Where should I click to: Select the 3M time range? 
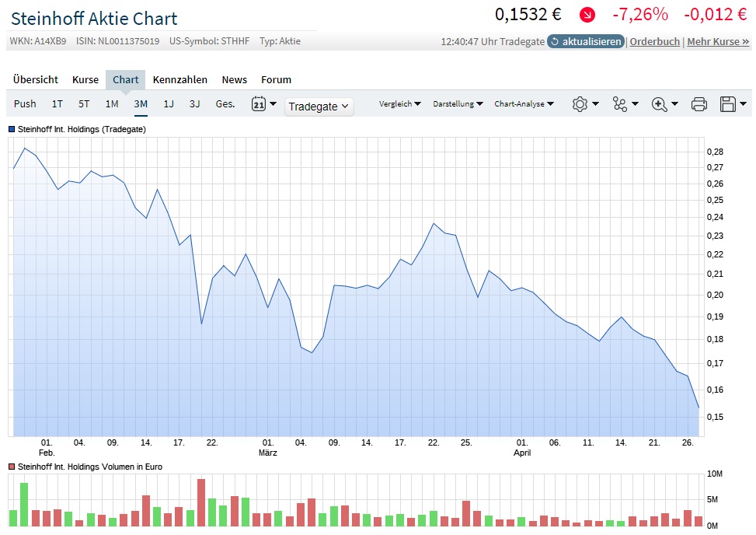(141, 103)
